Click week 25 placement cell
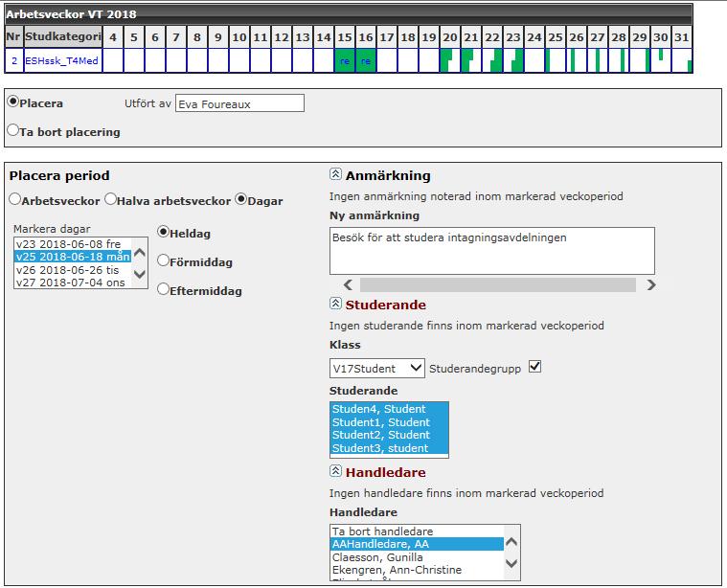727x588 pixels. pos(556,60)
